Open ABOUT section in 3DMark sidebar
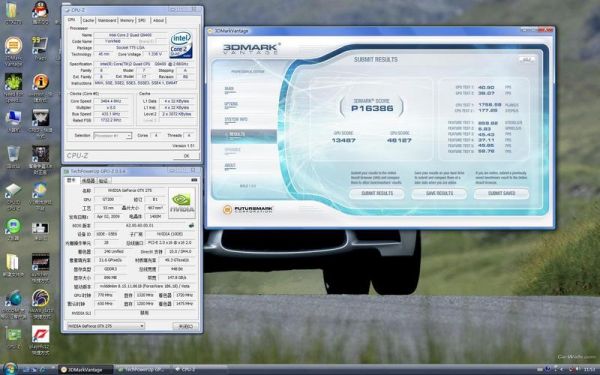This screenshot has height=375, width=600. (230, 166)
